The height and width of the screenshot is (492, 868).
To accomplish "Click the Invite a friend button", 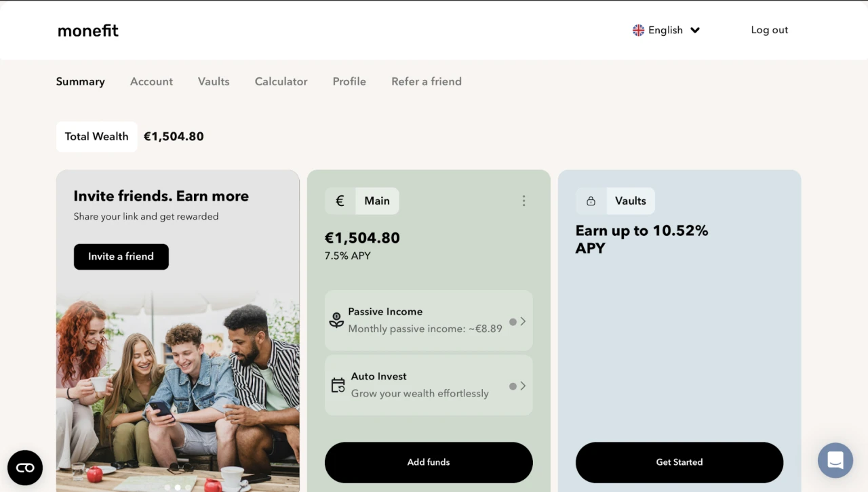I will coord(121,257).
